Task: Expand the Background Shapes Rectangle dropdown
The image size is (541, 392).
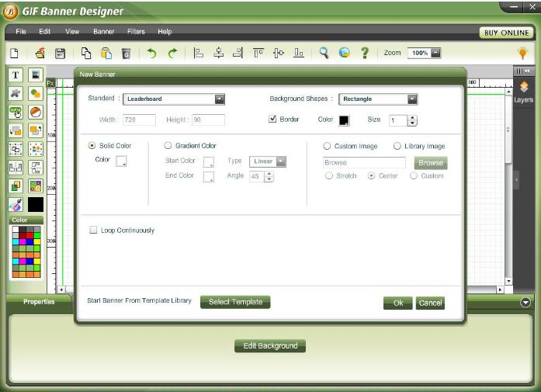Action: tap(412, 99)
